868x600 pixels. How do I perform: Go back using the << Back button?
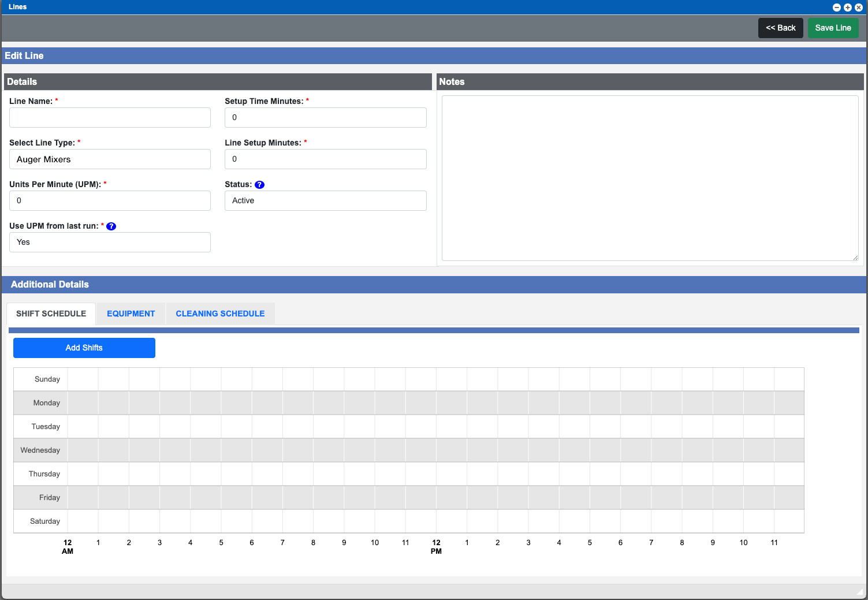coord(780,28)
